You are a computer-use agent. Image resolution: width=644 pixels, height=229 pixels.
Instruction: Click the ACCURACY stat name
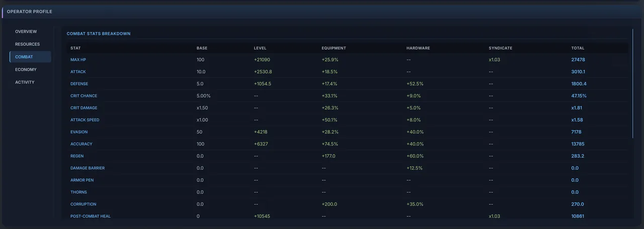coord(81,144)
